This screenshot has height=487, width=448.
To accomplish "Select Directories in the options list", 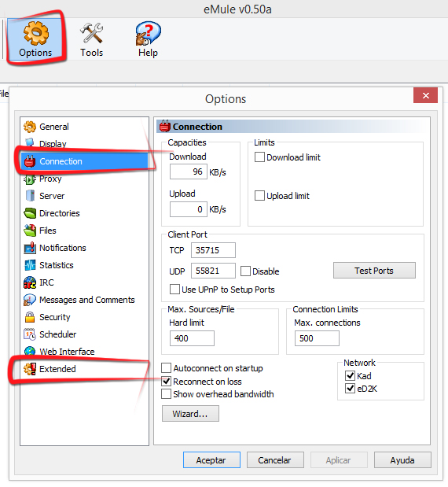I will click(x=60, y=213).
